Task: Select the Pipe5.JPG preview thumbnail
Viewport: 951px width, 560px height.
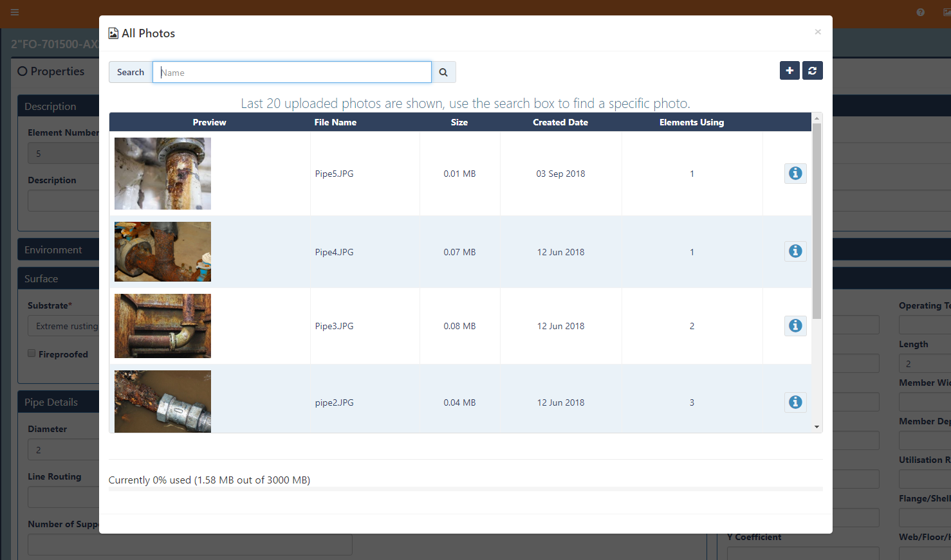Action: pos(163,174)
